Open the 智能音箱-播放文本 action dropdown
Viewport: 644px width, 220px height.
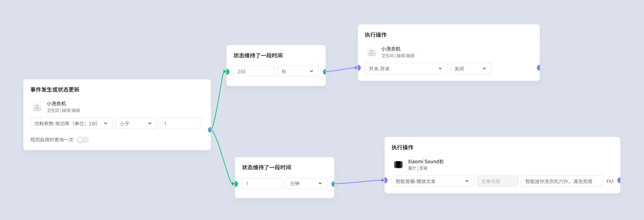click(432, 181)
